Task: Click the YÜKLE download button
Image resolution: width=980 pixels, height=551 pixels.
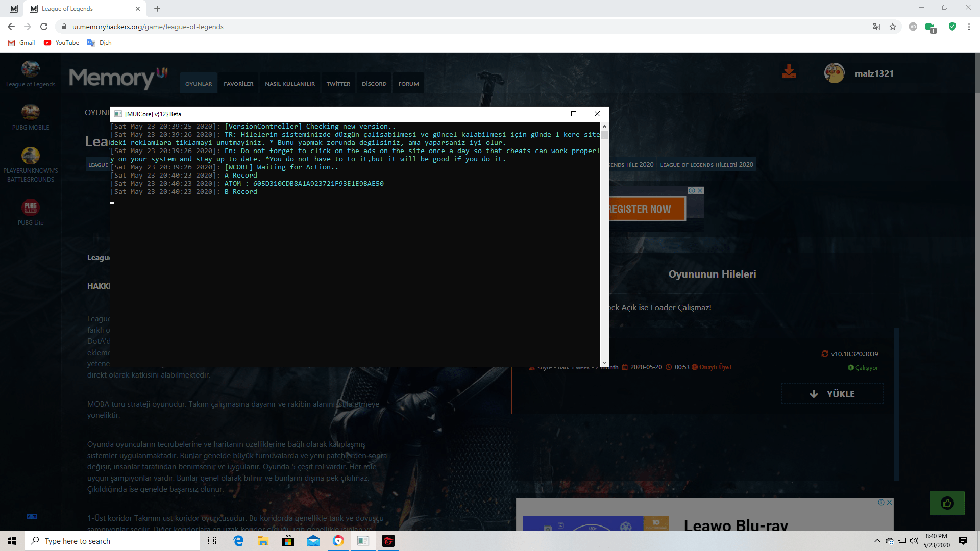Action: tap(832, 394)
